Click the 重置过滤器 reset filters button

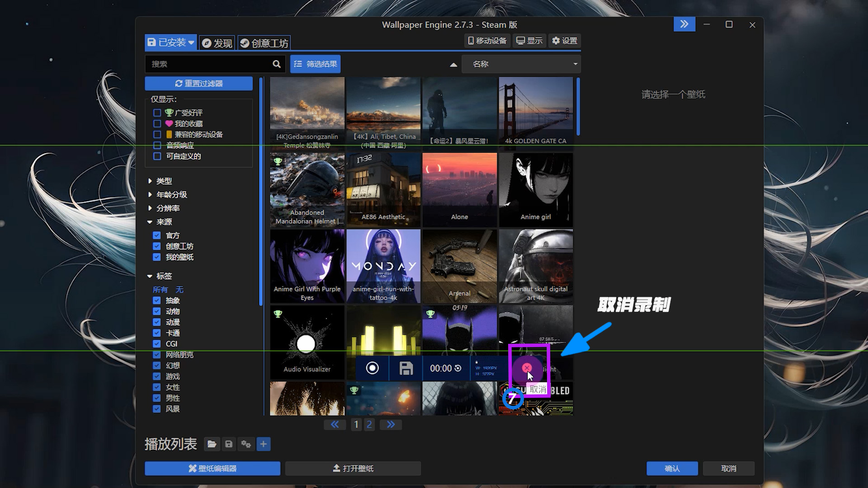[x=199, y=84]
